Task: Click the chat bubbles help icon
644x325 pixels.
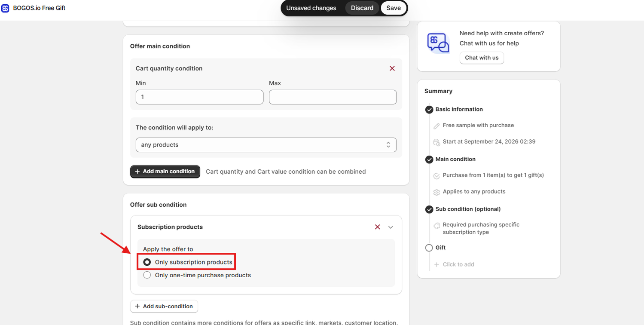Action: 438,43
